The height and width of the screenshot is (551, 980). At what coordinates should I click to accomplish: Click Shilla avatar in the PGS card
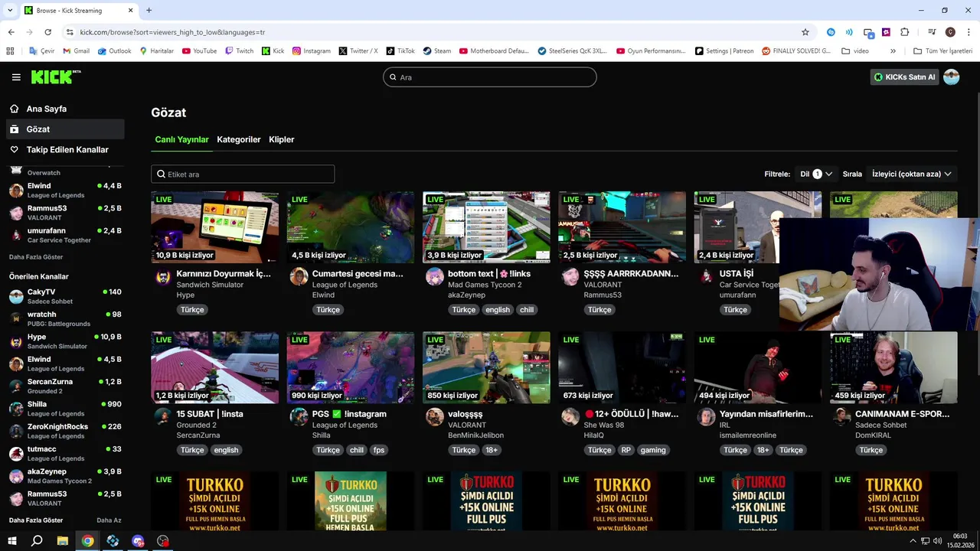point(299,417)
